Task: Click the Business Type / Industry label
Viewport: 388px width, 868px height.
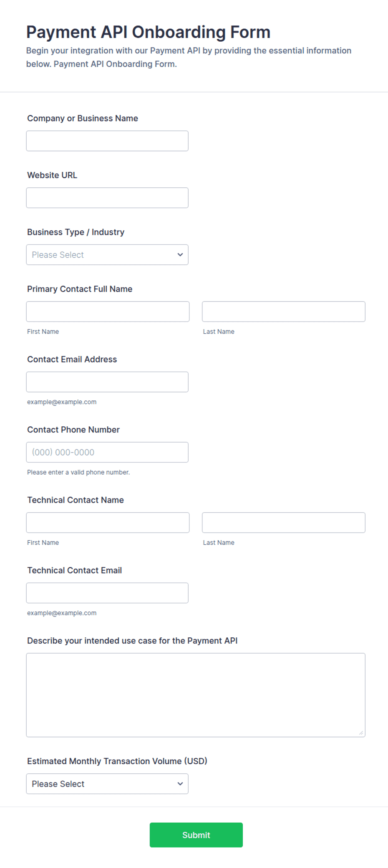Action: 76,232
